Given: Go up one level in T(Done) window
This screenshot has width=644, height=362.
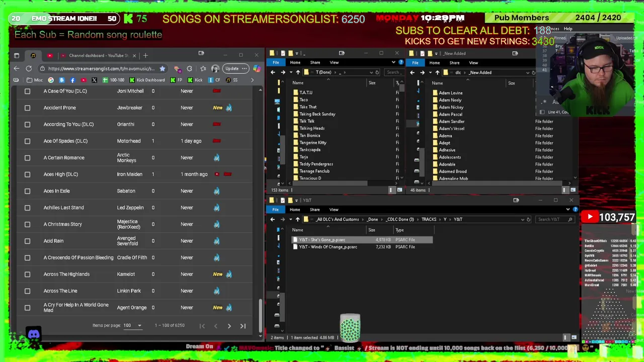Looking at the screenshot, I should pyautogui.click(x=297, y=72).
